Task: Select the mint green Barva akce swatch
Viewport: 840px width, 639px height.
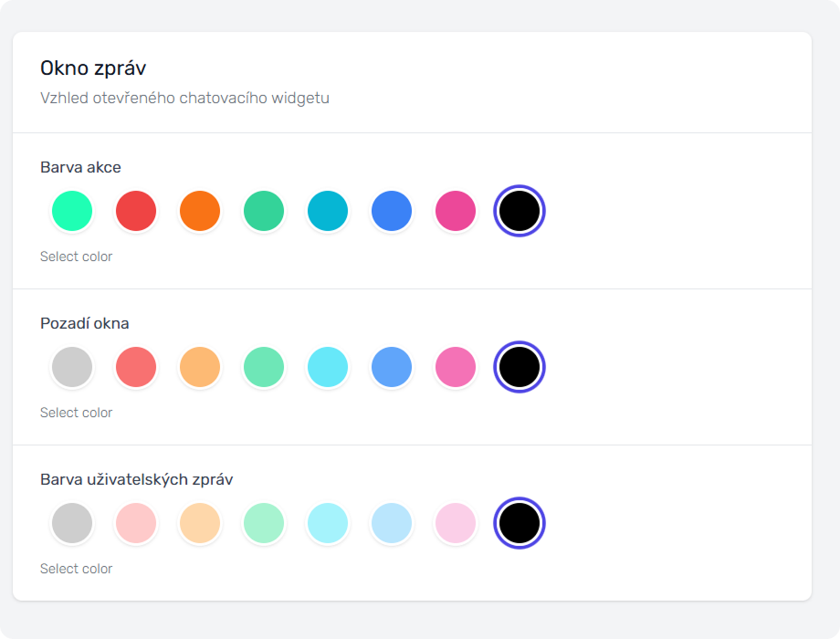Action: (x=72, y=211)
